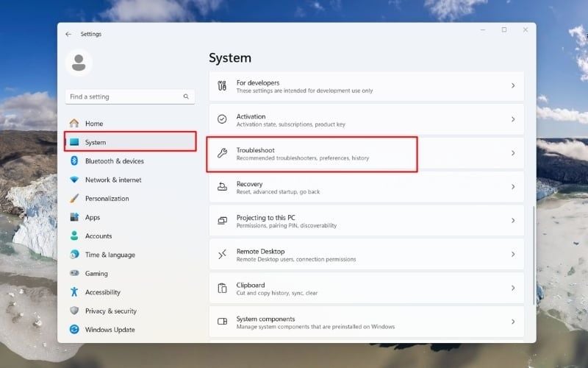Screen dimensions: 588x368
Task: Open Windows Update page
Action: tap(130, 329)
